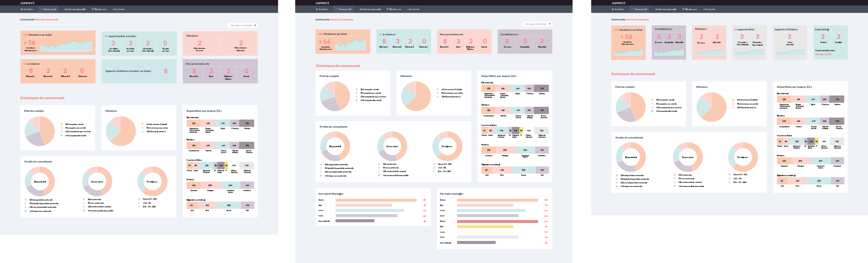Click the Coworking card
The height and width of the screenshot is (263, 868).
click(x=830, y=42)
